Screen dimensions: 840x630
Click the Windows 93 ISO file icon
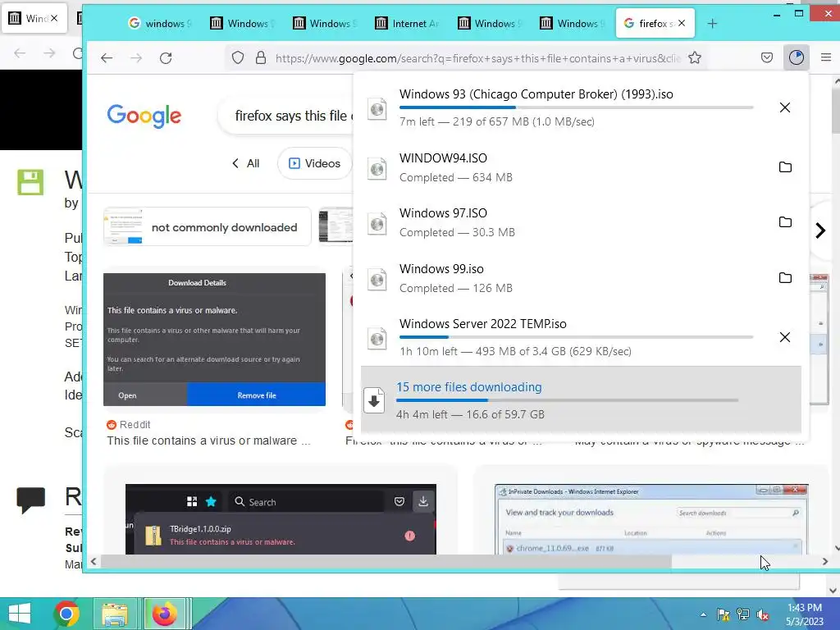[377, 109]
